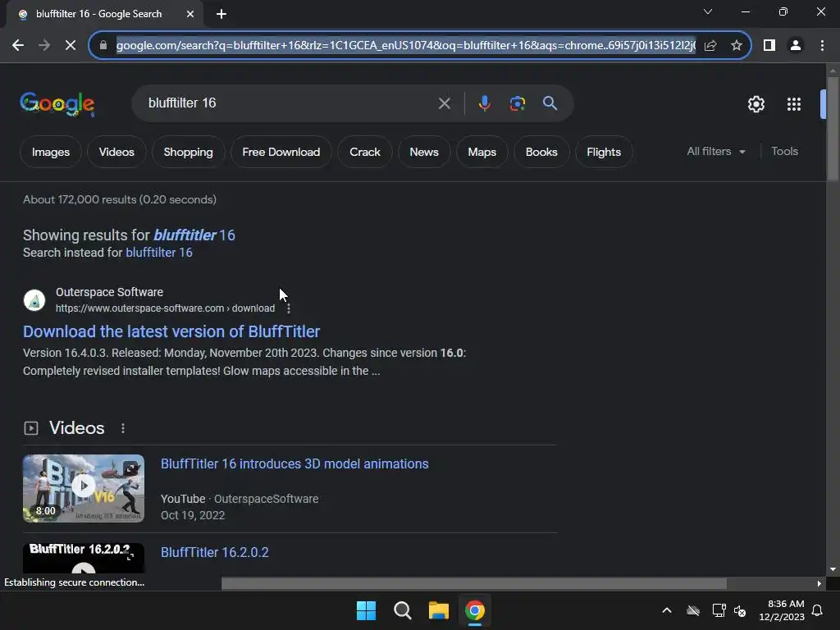Image resolution: width=840 pixels, height=630 pixels.
Task: Open BluffTitler 16.2.0.2 video link
Action: (215, 552)
